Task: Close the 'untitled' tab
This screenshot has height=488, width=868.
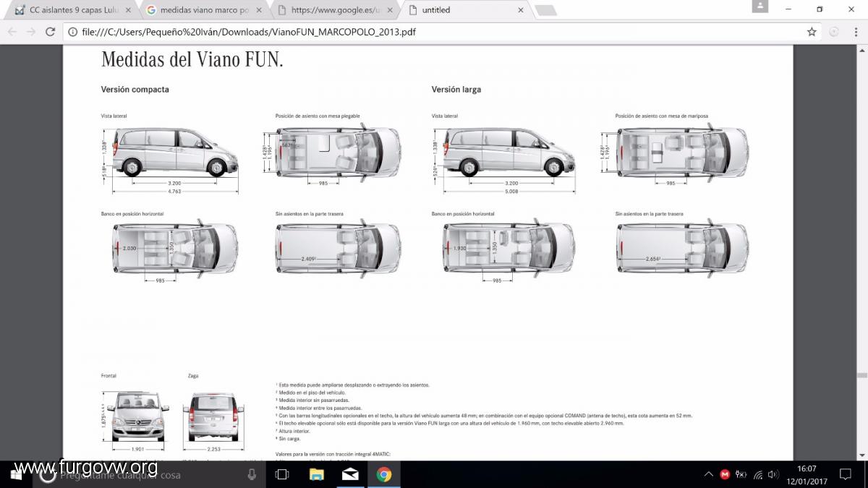Action: [521, 10]
